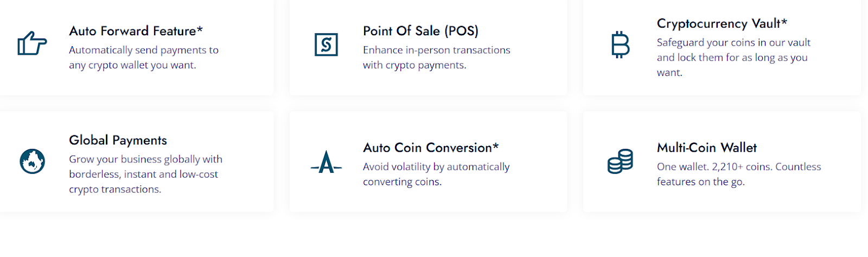The height and width of the screenshot is (257, 868).
Task: Click the 'Avoid volatility' description text
Action: point(436,167)
